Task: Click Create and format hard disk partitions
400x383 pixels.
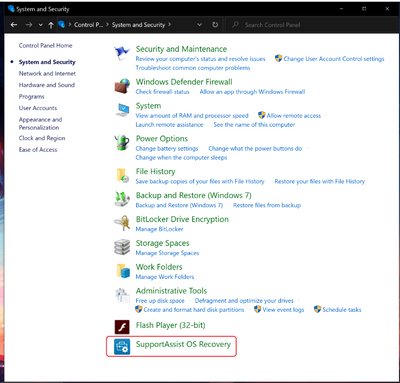Action: coord(194,310)
